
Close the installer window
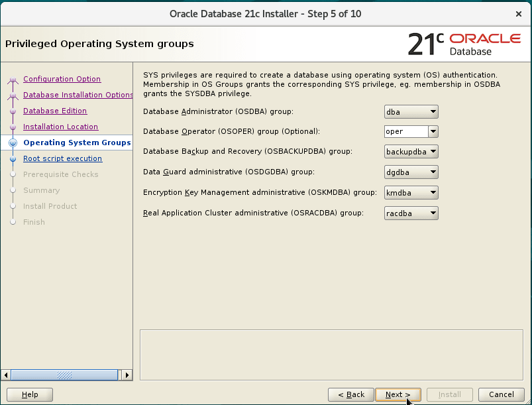pyautogui.click(x=519, y=14)
